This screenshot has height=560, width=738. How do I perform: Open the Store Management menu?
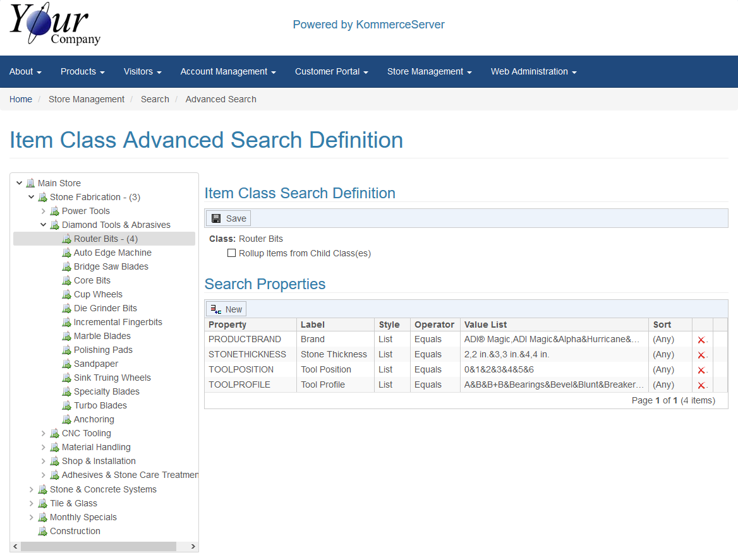pos(429,72)
